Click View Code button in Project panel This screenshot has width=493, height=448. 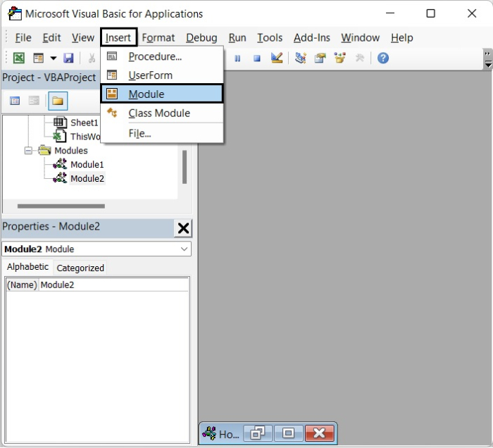coord(15,101)
